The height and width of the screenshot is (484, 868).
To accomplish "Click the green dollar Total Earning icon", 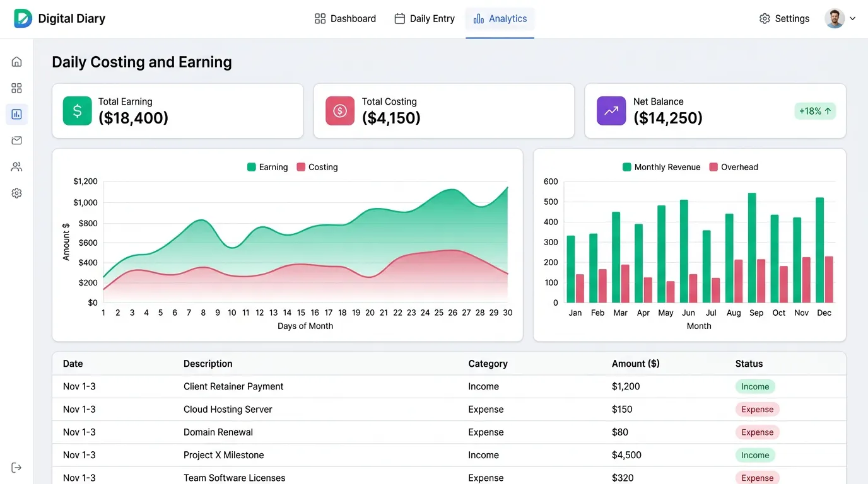I will click(x=78, y=111).
